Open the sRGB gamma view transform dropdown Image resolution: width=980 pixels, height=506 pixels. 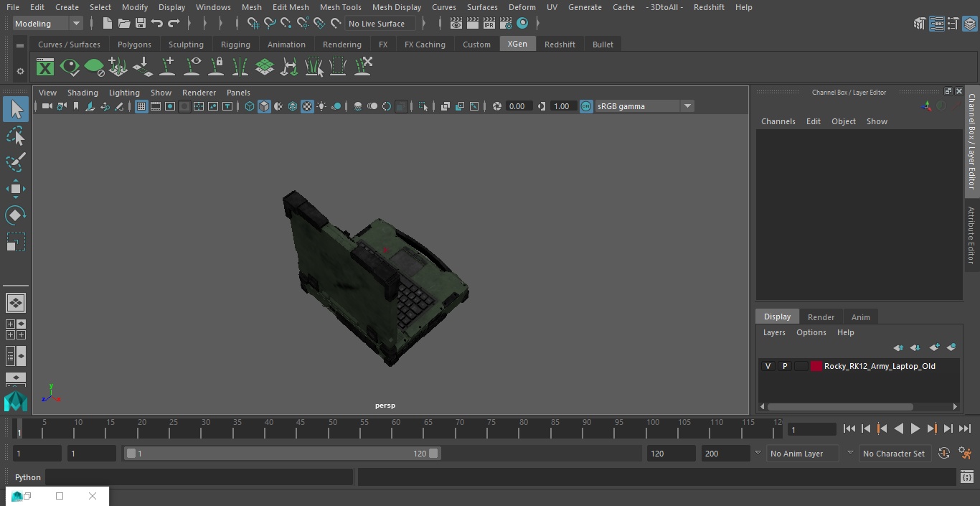click(x=644, y=106)
